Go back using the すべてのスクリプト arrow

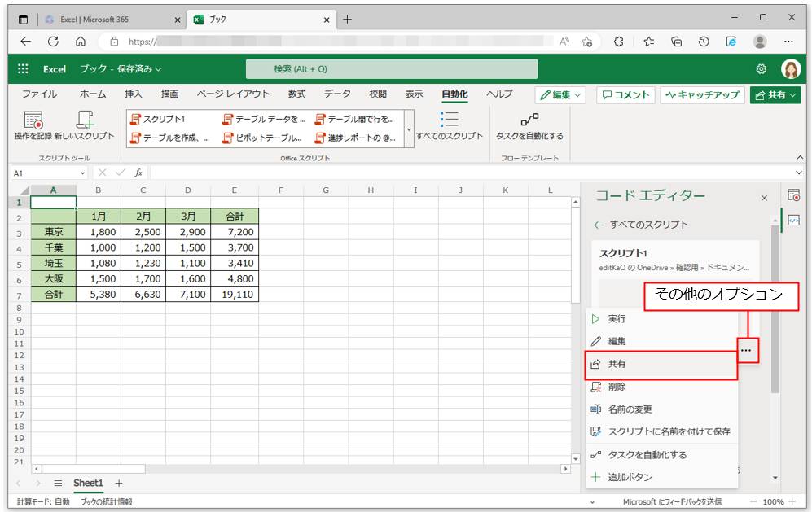coord(599,225)
